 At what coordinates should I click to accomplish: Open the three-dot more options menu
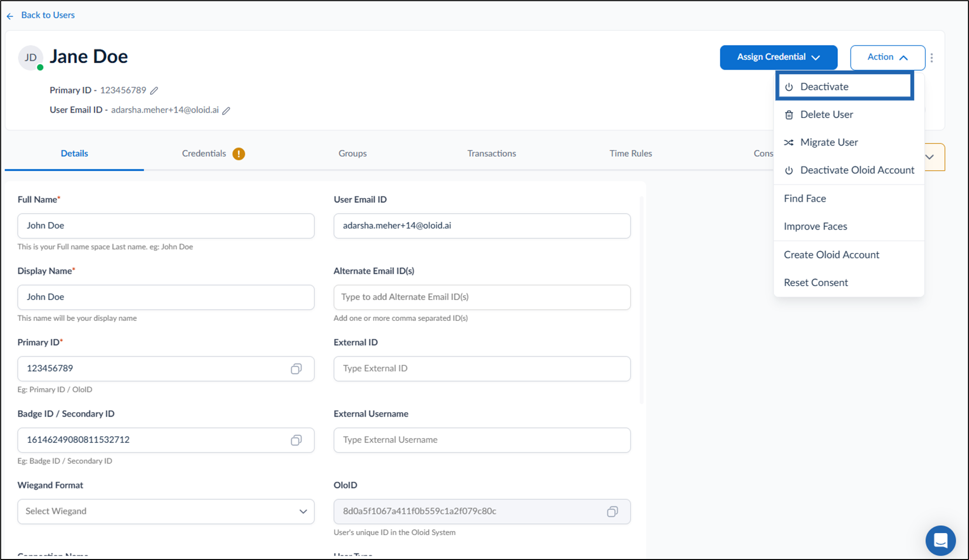pyautogui.click(x=932, y=58)
